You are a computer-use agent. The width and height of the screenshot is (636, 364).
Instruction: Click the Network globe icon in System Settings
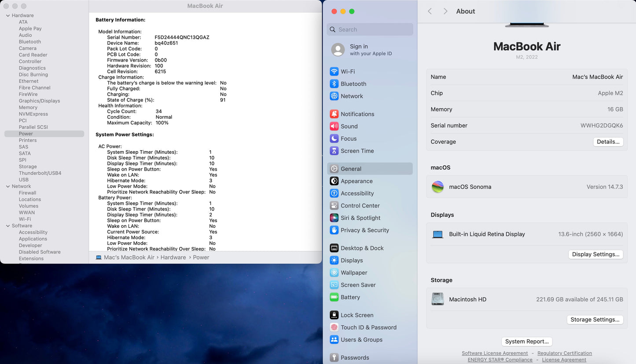tap(334, 96)
